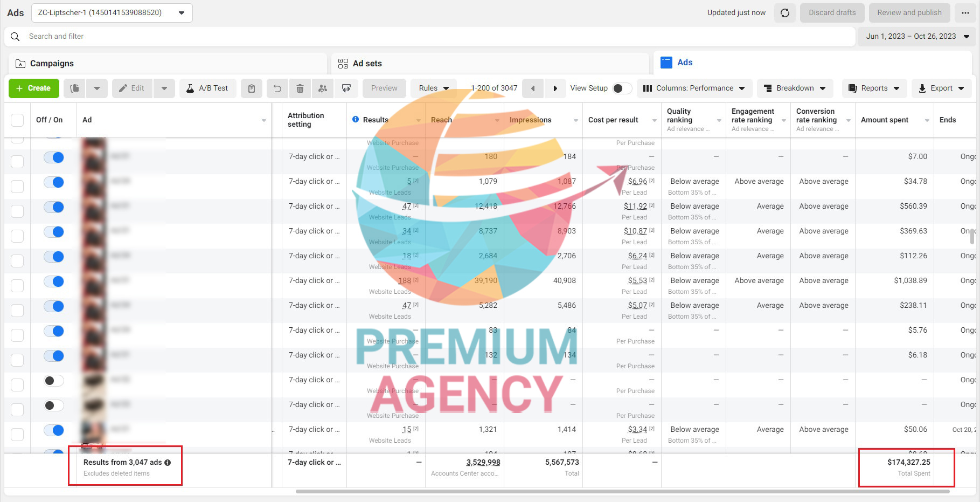
Task: Click the info icon beside Results header
Action: tap(356, 119)
